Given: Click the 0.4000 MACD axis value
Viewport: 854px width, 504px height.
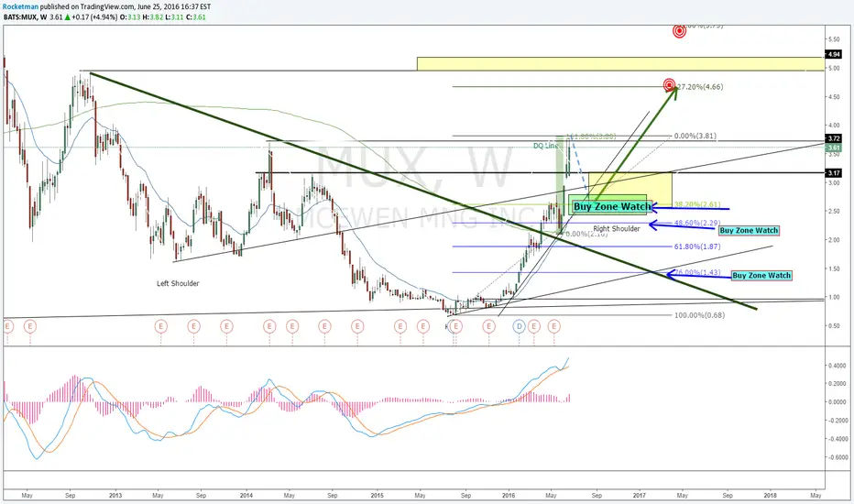Looking at the screenshot, I should (x=838, y=367).
